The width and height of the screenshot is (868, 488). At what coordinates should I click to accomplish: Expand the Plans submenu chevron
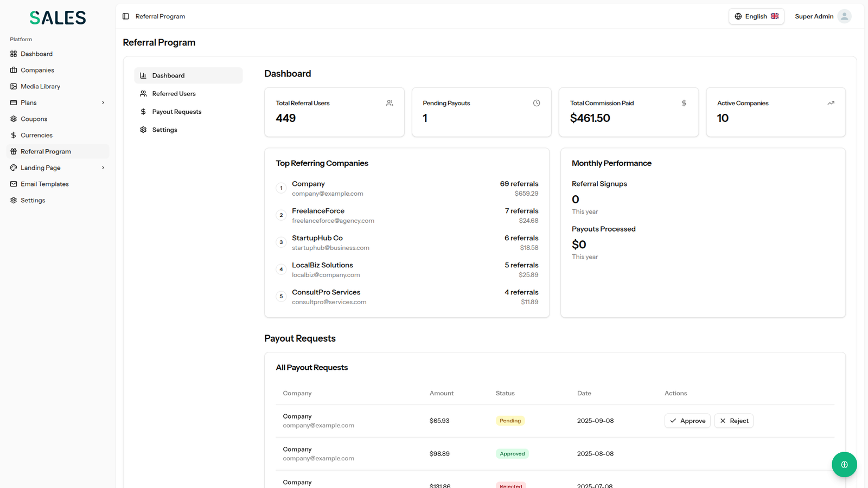coord(103,102)
